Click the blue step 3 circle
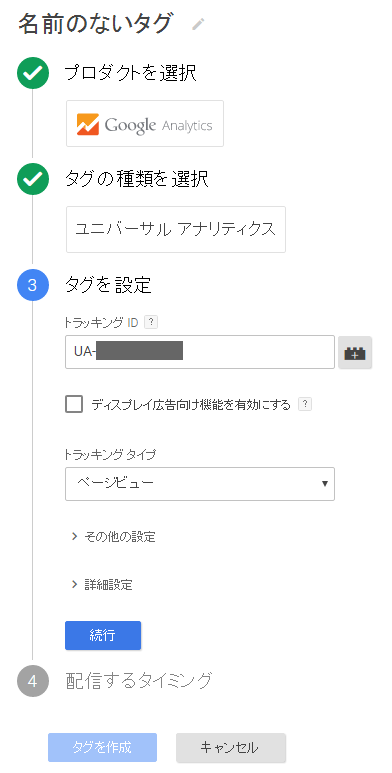This screenshot has height=773, width=392. point(33,285)
